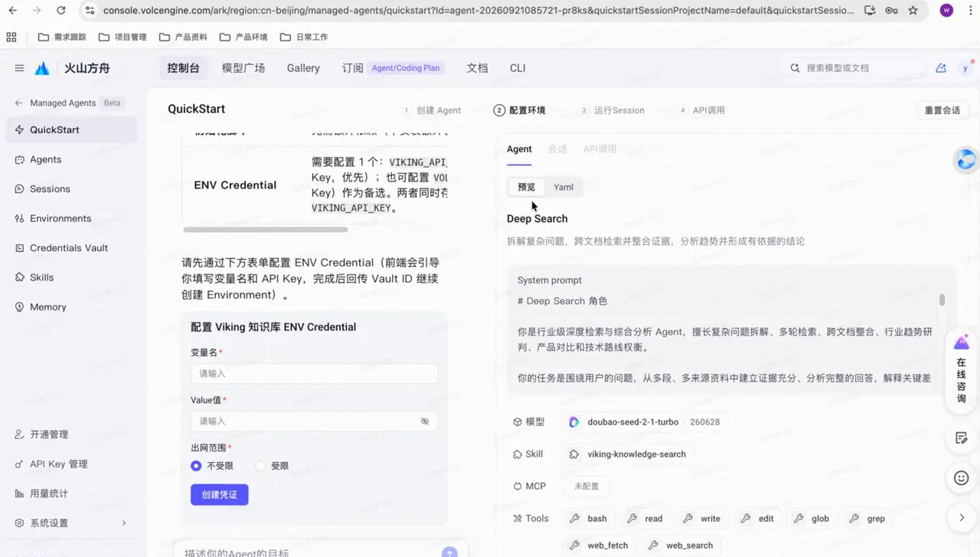Open Environments sidebar section
This screenshot has width=980, height=557.
[73, 218]
